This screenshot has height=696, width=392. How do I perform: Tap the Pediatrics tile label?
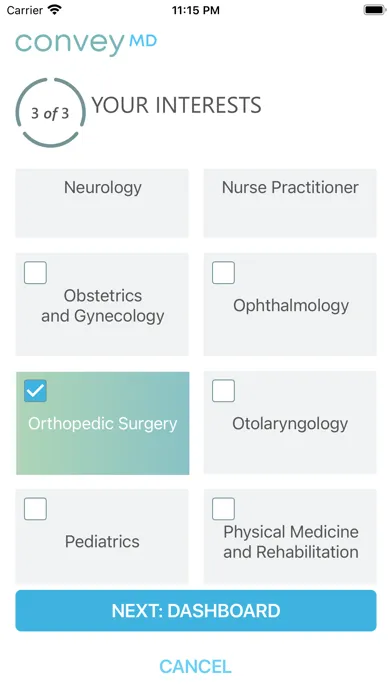(x=102, y=542)
